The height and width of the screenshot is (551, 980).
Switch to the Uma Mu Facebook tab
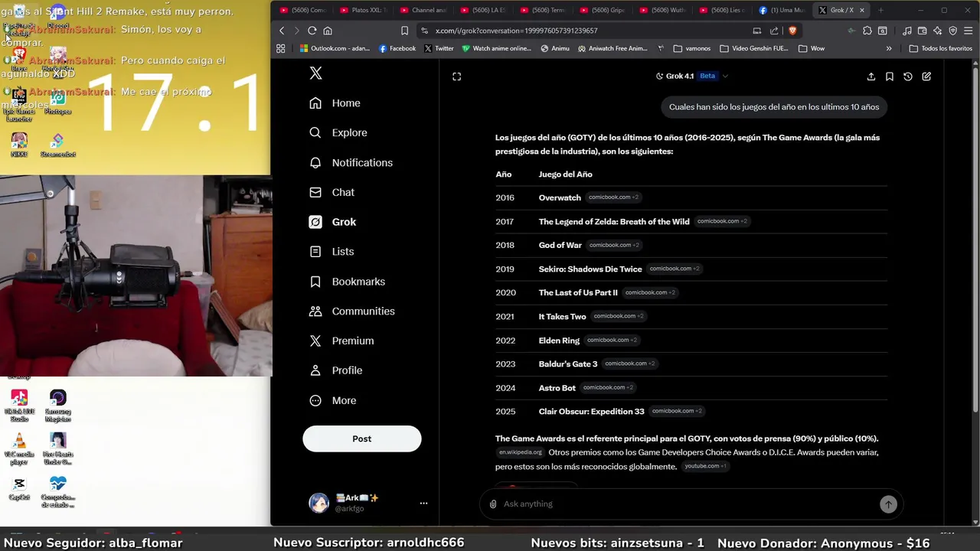(x=782, y=10)
